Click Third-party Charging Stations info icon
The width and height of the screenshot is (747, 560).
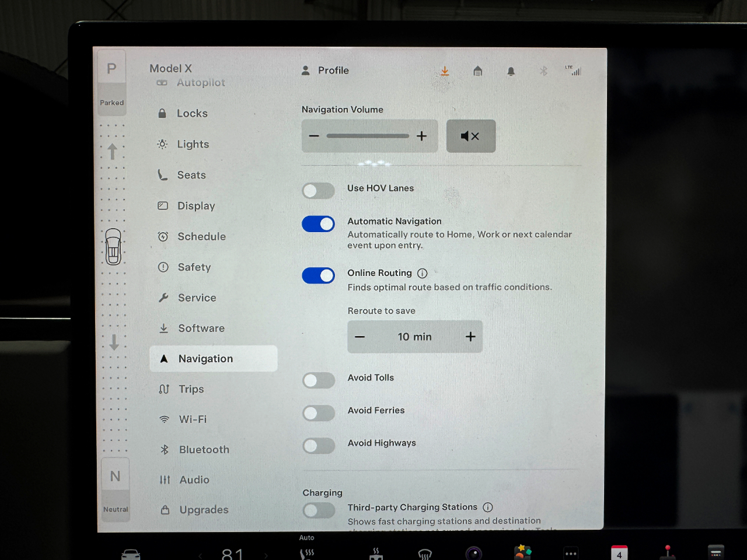tap(488, 508)
